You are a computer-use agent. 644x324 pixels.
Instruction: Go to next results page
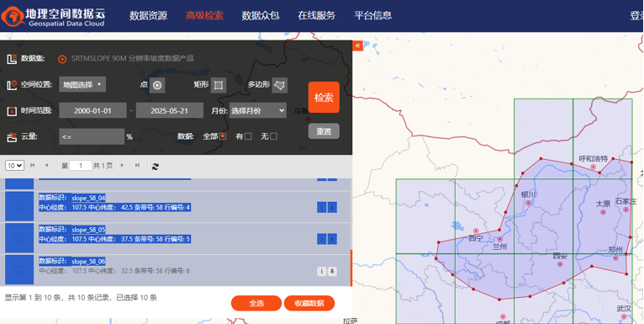click(x=122, y=165)
